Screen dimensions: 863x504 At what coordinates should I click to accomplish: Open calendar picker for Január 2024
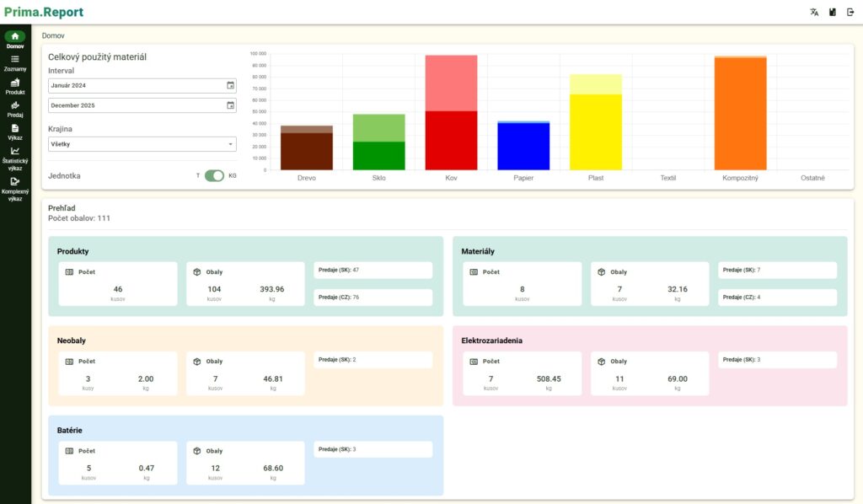pyautogui.click(x=230, y=86)
